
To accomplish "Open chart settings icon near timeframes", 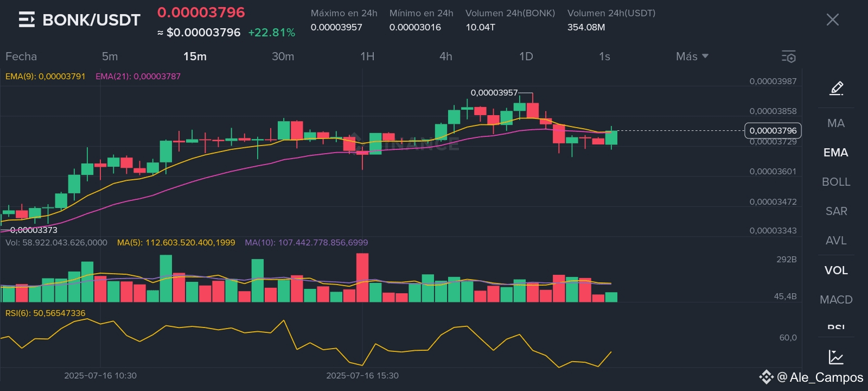I will coord(788,56).
